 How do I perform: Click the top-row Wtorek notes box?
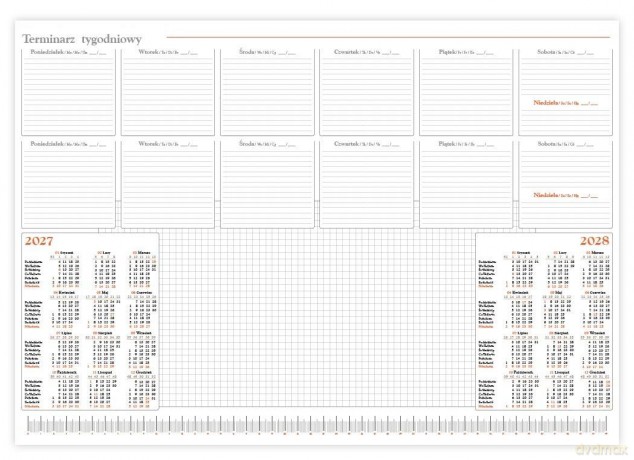pos(168,92)
